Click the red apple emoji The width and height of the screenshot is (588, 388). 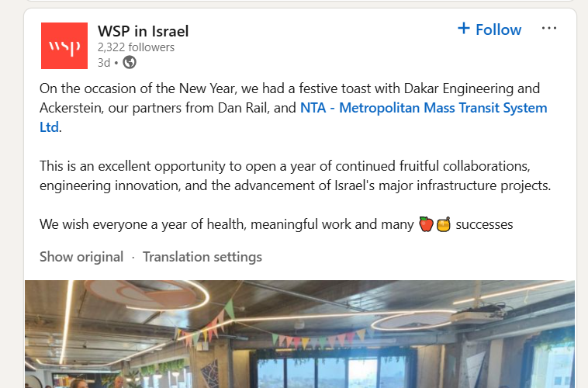(x=426, y=224)
